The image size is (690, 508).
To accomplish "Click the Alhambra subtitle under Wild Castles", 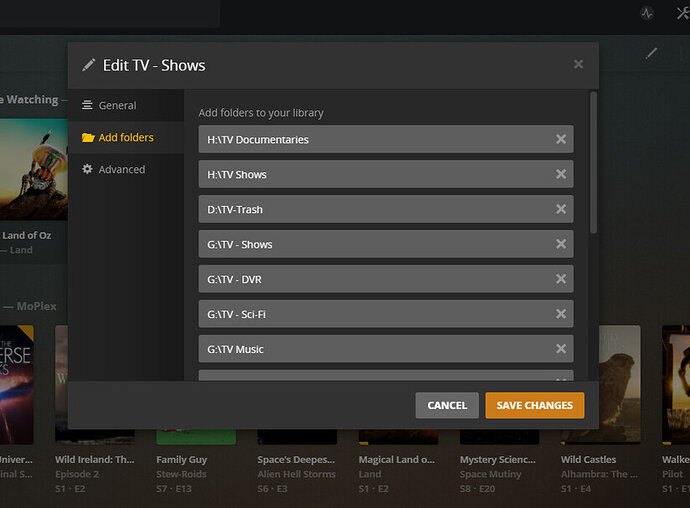I will 599,474.
